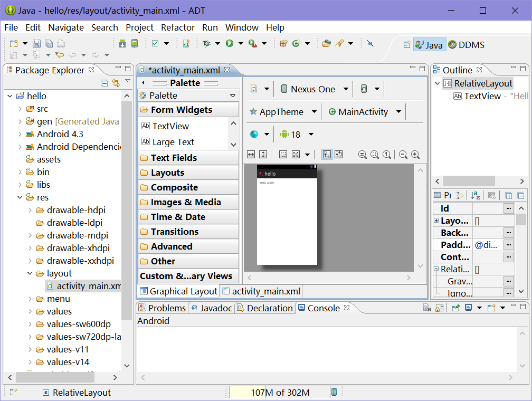Screen dimensions: 532x401
Task: Click ellipsis button for Padd... property
Action: (508, 245)
